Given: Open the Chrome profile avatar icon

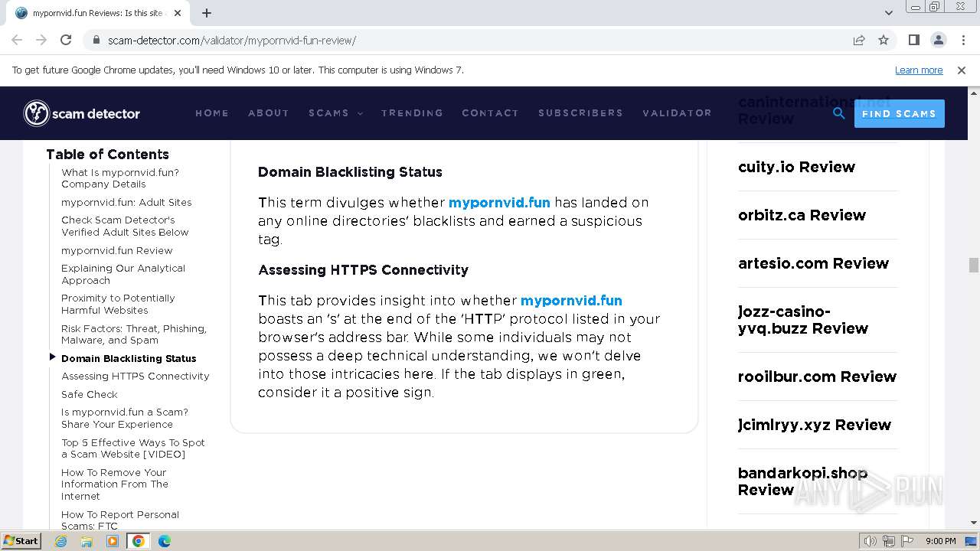Looking at the screenshot, I should pos(938,40).
